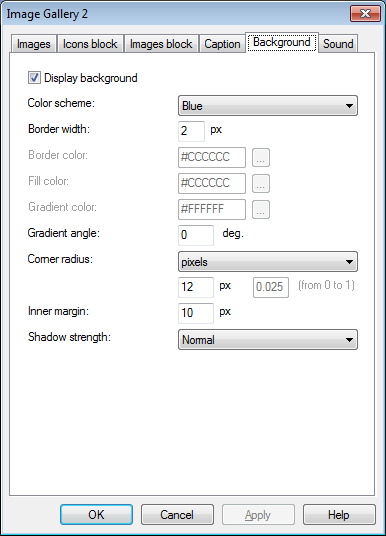Confirm settings with the OK button
The height and width of the screenshot is (536, 386).
pyautogui.click(x=96, y=514)
